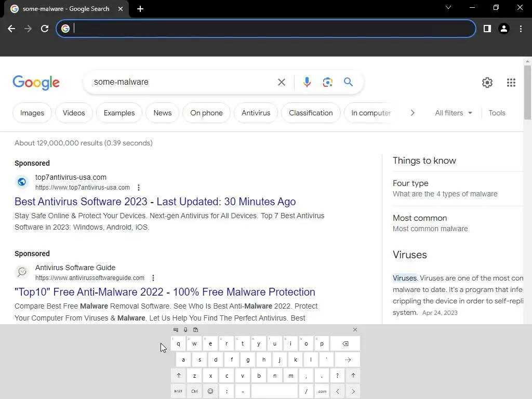
Task: Tap backspace on the touch keyboard
Action: pos(345,343)
